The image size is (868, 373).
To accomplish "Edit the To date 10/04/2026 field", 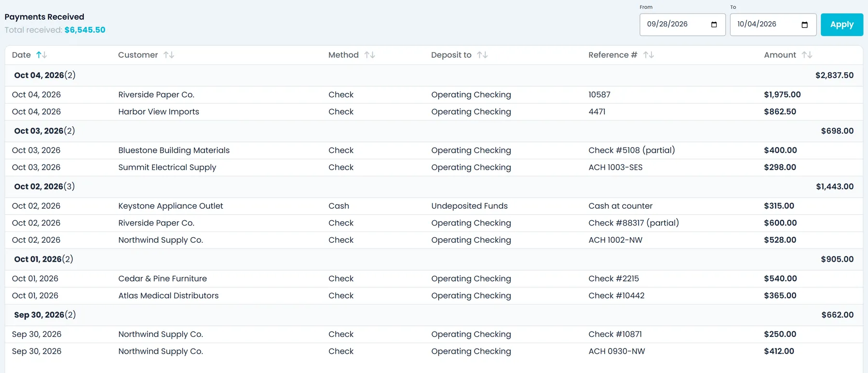I will (x=773, y=25).
